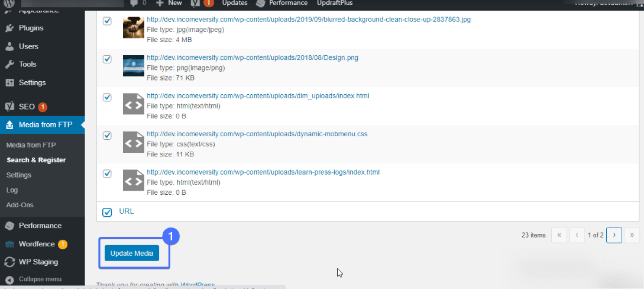Click the Performance cube icon in admin bar
The image size is (644, 289).
point(260,3)
